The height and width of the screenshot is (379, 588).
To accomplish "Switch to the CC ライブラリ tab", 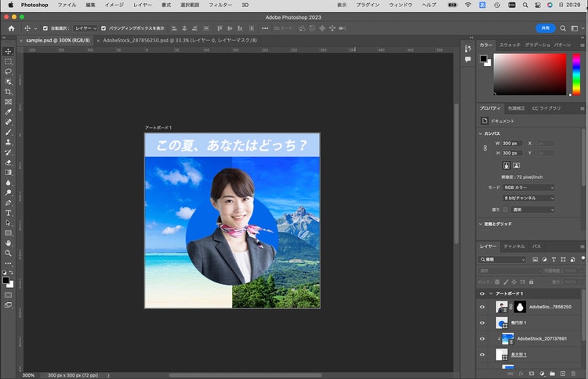I will coord(546,108).
